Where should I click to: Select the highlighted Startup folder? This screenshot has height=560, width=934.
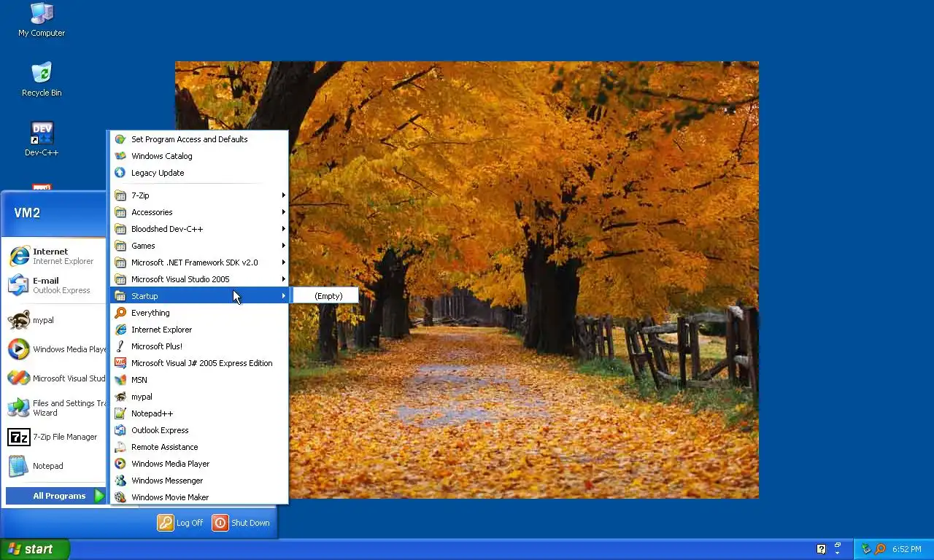click(x=198, y=296)
